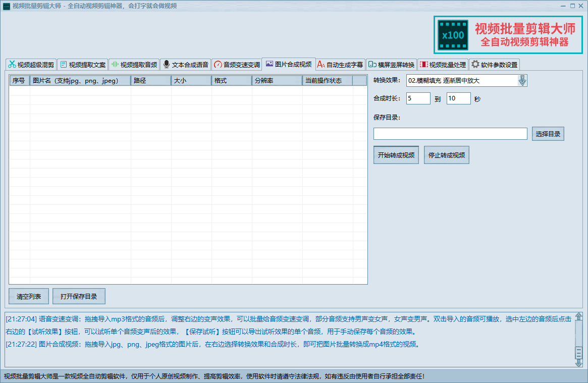The width and height of the screenshot is (588, 383).
Task: Go to the 视频提取音频 tab
Action: tap(134, 65)
